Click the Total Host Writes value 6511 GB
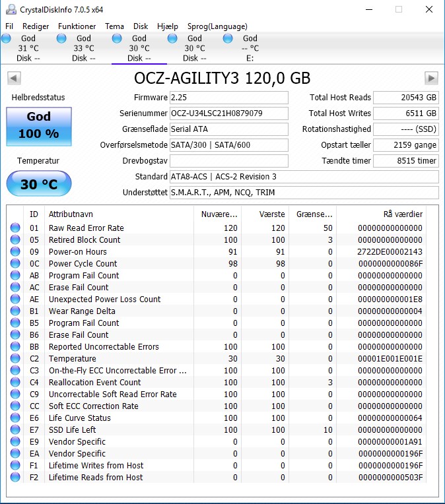 pyautogui.click(x=406, y=113)
